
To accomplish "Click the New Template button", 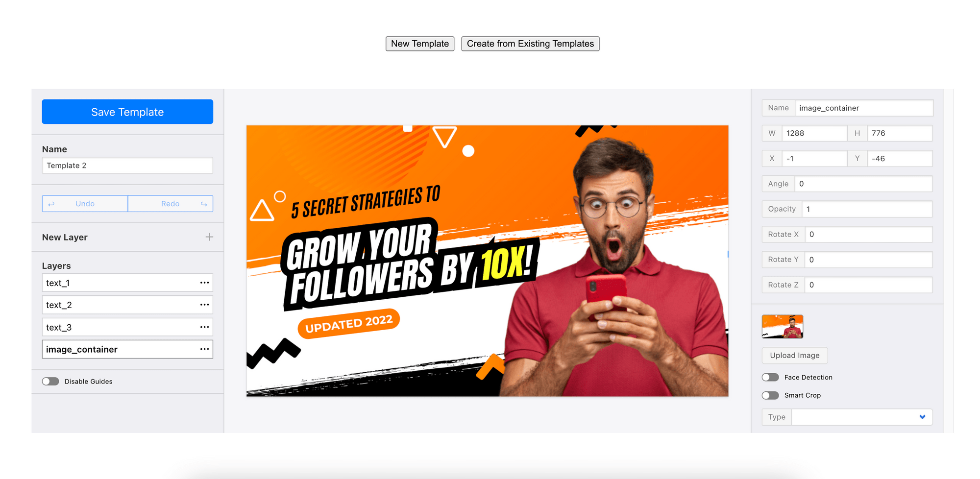I will pyautogui.click(x=420, y=44).
